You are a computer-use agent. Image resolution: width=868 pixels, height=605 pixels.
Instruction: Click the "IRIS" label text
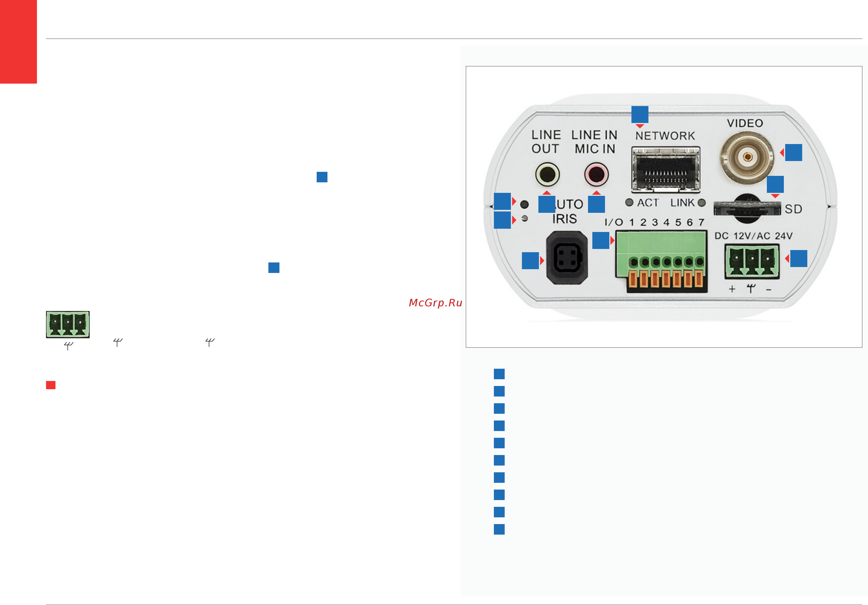click(x=565, y=219)
